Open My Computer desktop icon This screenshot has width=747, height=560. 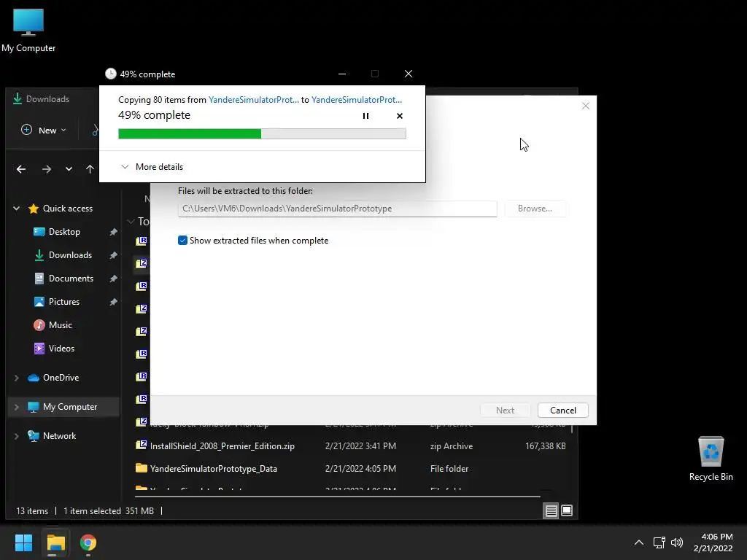[x=28, y=31]
